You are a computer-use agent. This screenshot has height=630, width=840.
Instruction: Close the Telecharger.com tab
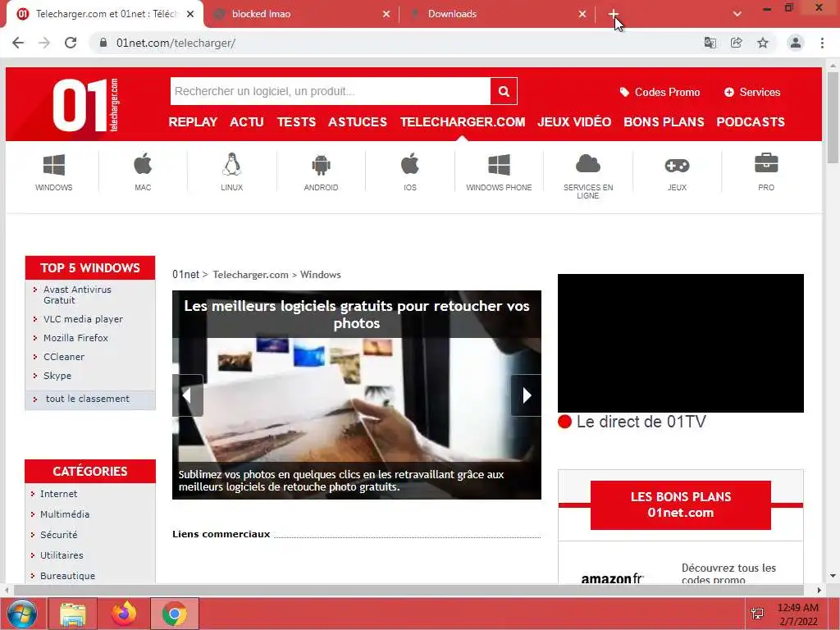[190, 14]
